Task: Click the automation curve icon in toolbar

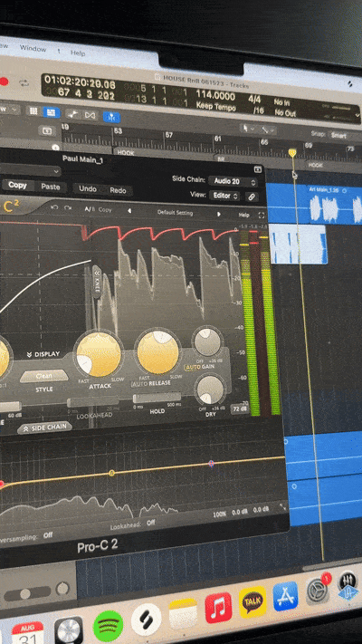Action: click(x=73, y=114)
